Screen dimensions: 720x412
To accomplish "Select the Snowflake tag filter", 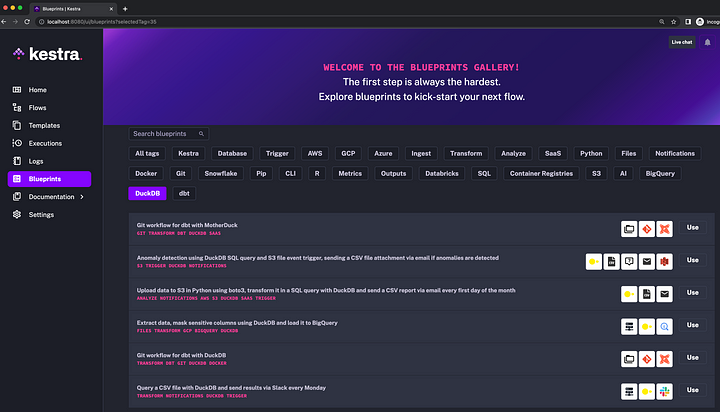I will pos(221,173).
